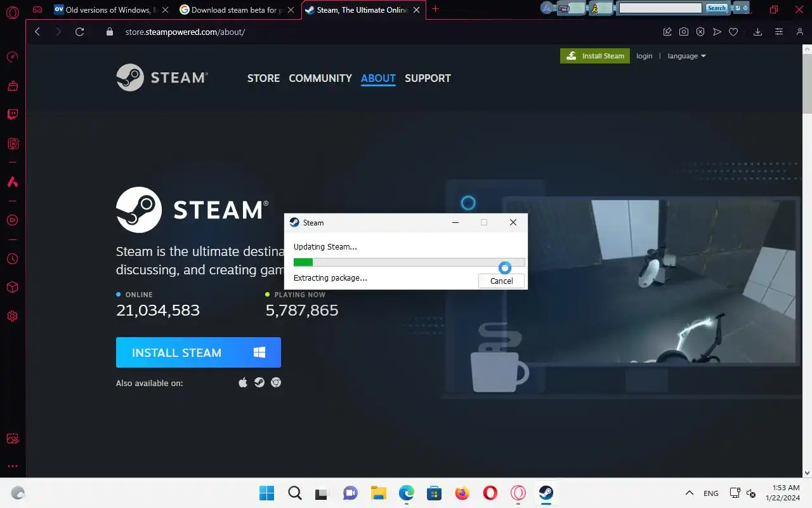Screen dimensions: 812x508
Task: Open Microsoft Store from taskbar
Action: (x=435, y=493)
